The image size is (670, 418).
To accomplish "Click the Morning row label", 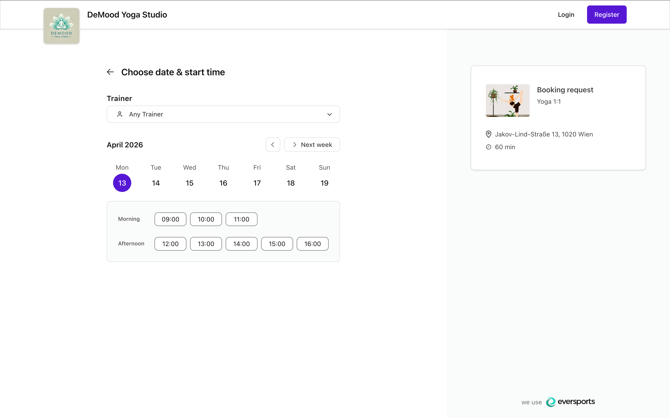I will click(x=129, y=219).
